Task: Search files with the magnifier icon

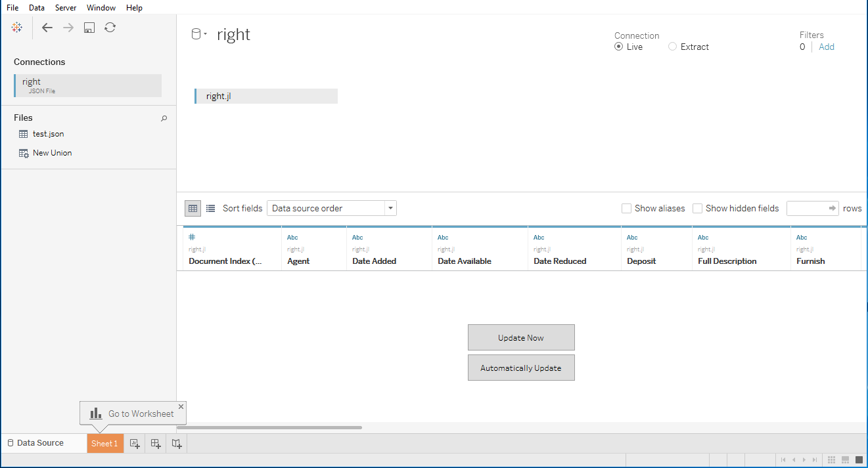Action: click(164, 118)
